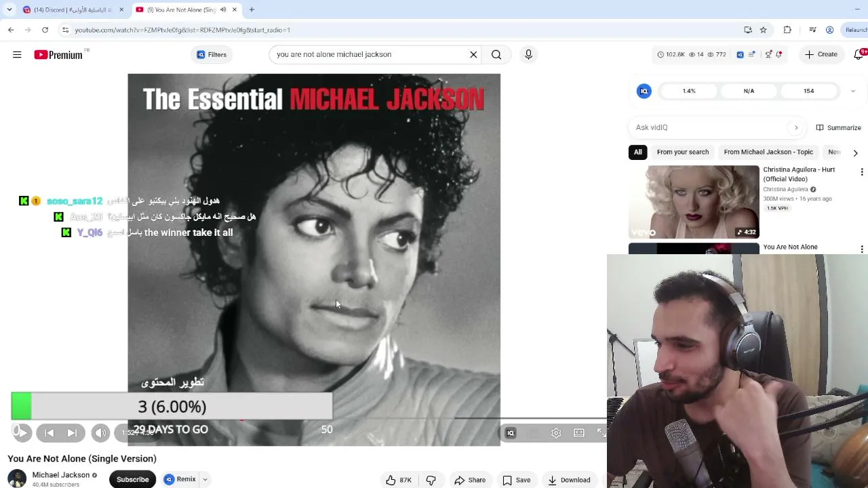Show more filter chips with the arrow

click(855, 153)
